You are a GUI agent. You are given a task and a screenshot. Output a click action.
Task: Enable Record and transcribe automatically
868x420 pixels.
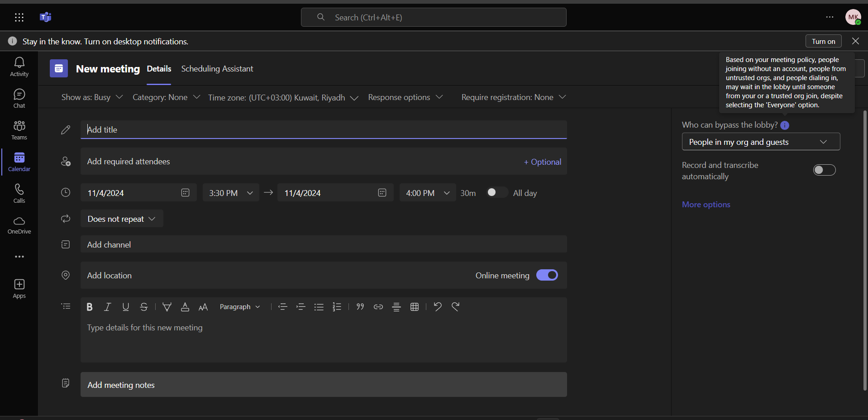click(x=824, y=170)
